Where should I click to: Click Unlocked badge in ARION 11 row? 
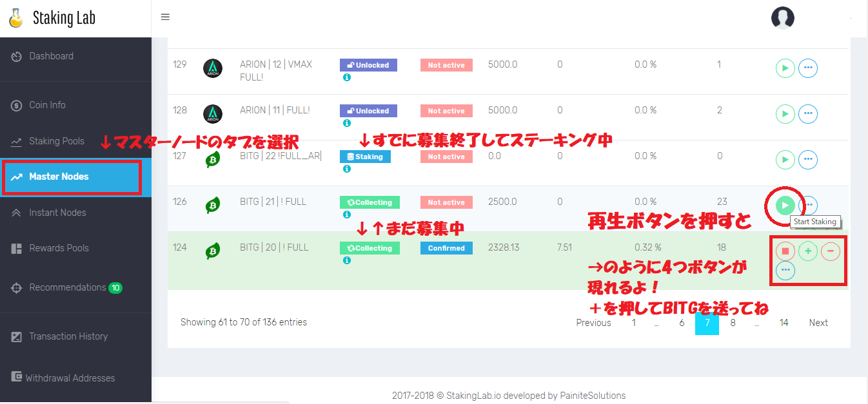[368, 111]
